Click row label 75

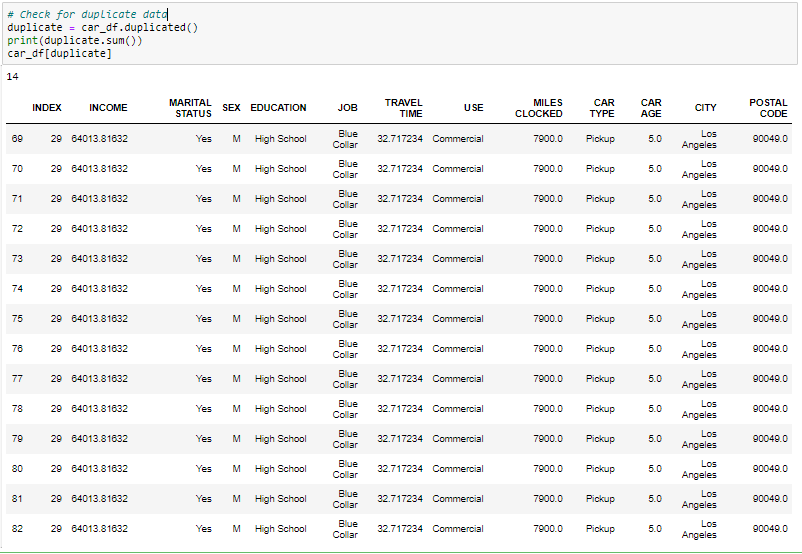tap(17, 319)
